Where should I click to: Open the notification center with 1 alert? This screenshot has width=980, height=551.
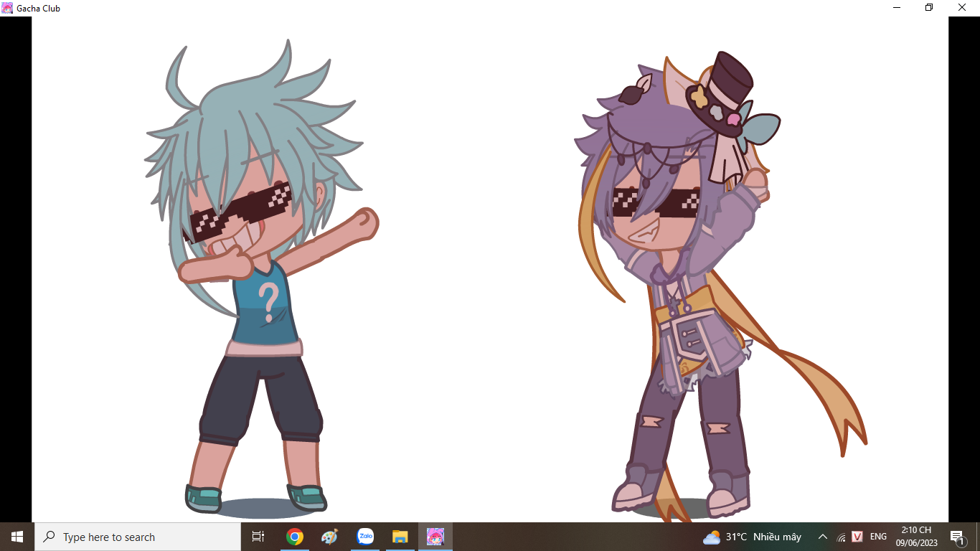click(957, 537)
